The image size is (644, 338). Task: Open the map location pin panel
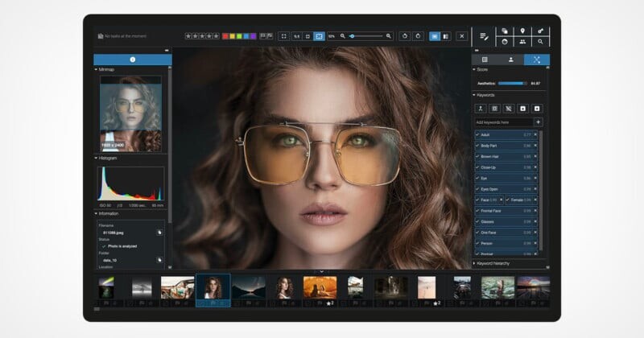522,31
